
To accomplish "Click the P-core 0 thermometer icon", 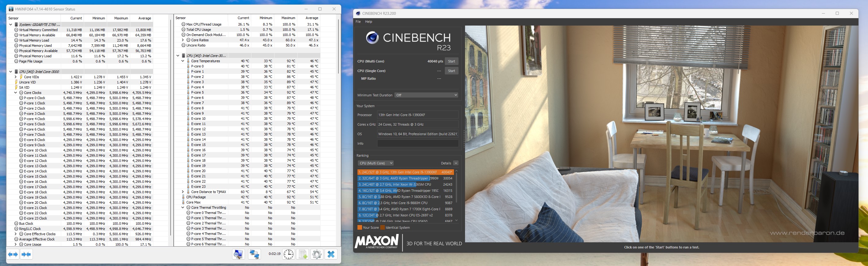I will click(188, 66).
